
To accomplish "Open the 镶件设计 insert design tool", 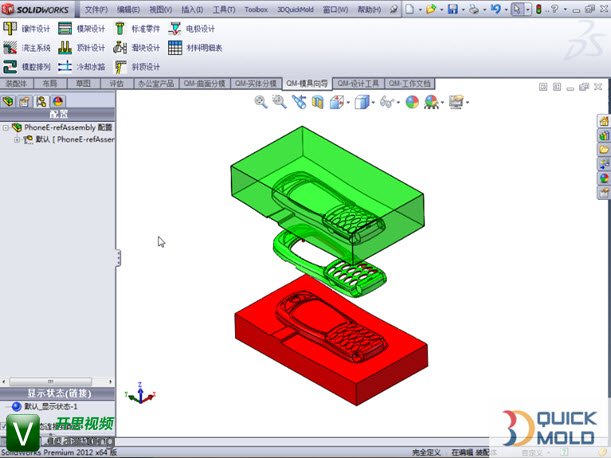I will tap(26, 28).
